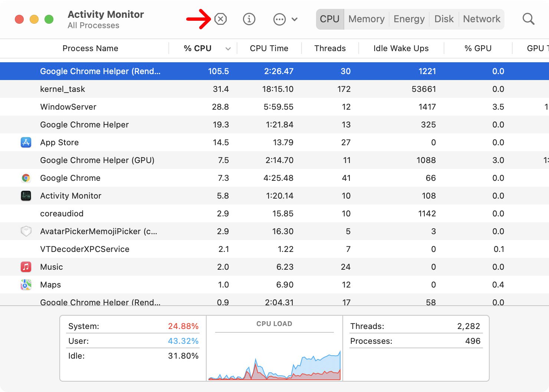Toggle the % CPU sort direction chevron

click(228, 49)
